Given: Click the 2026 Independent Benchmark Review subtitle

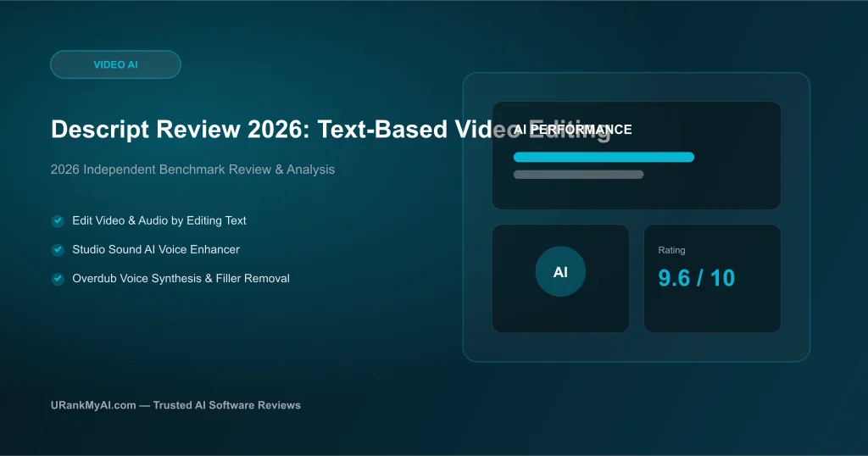Looking at the screenshot, I should [x=192, y=170].
